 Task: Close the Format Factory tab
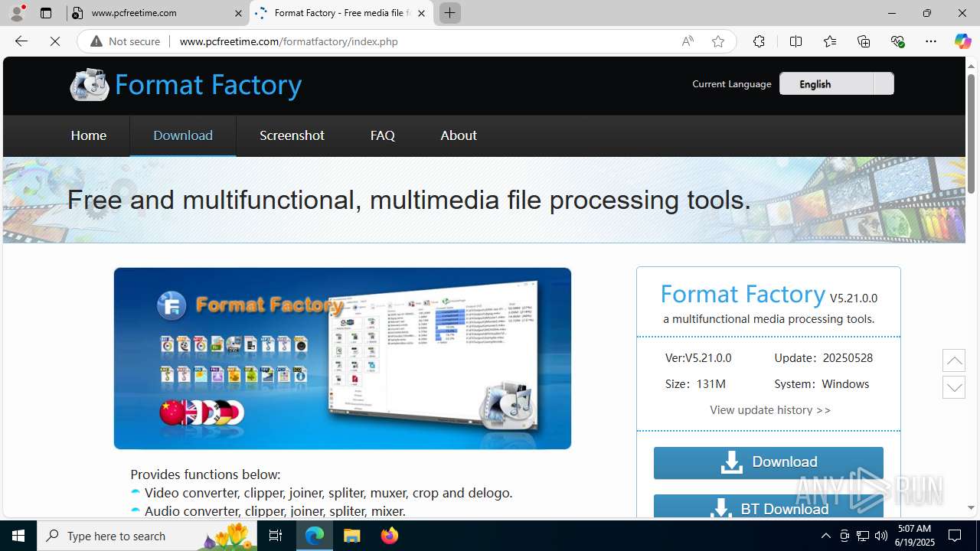(x=421, y=13)
